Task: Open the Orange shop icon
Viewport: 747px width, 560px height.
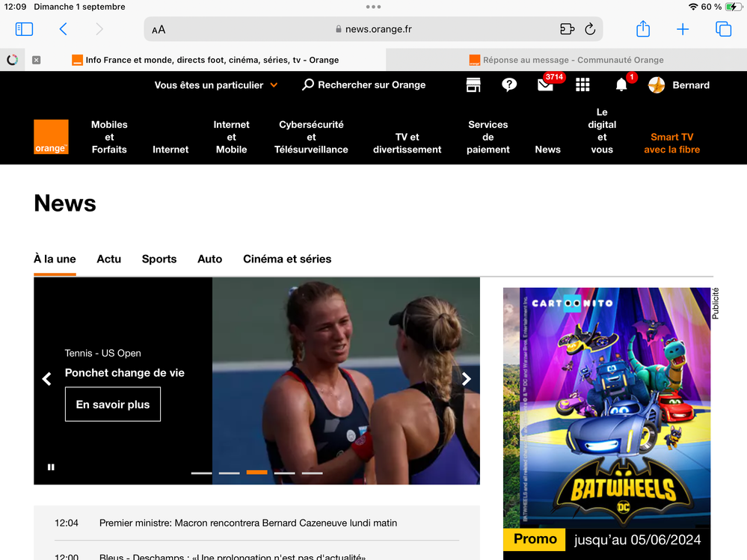Action: [x=473, y=84]
